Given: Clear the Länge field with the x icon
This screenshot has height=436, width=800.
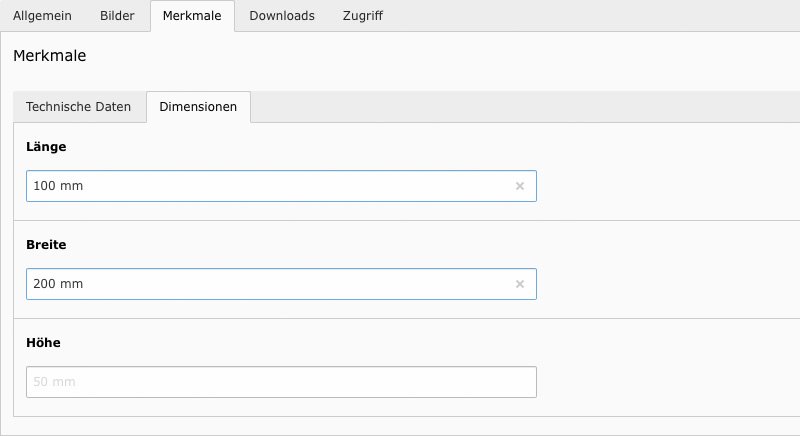Looking at the screenshot, I should [519, 186].
